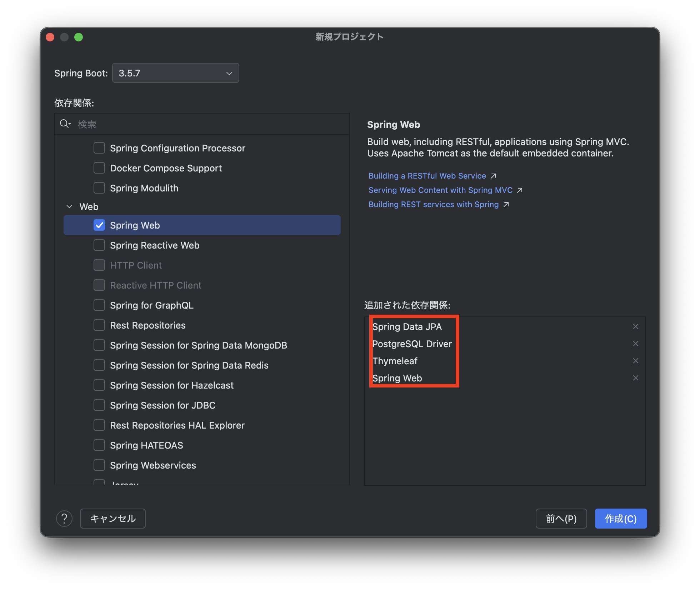Viewport: 700px width, 590px height.
Task: Click the 前へ(P) previous button
Action: (561, 519)
